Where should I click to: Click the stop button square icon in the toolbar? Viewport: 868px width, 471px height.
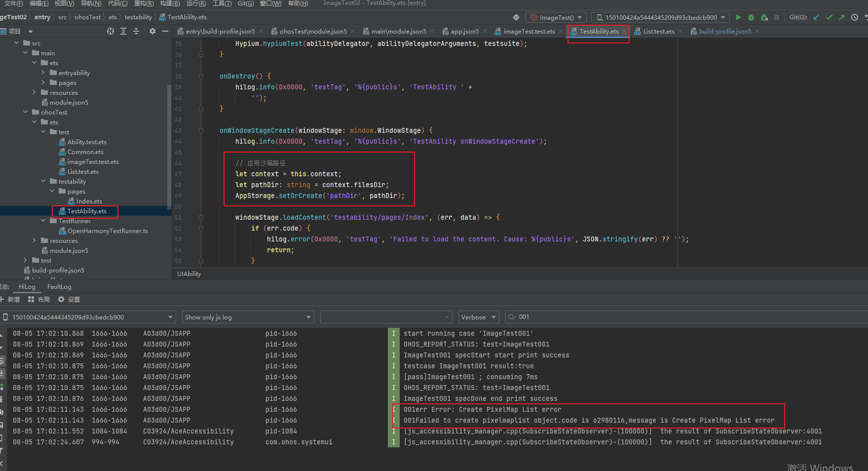click(777, 17)
